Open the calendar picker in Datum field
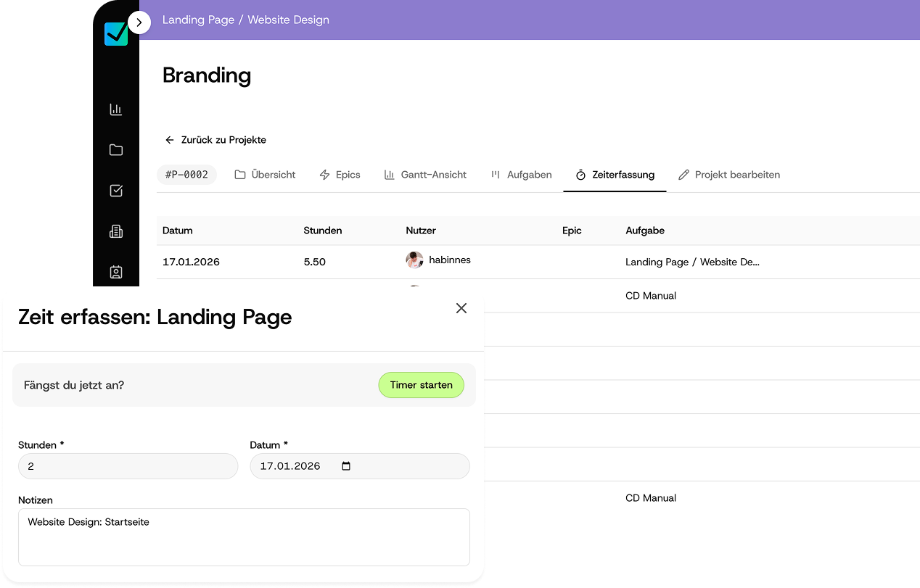This screenshot has height=588, width=920. [346, 466]
